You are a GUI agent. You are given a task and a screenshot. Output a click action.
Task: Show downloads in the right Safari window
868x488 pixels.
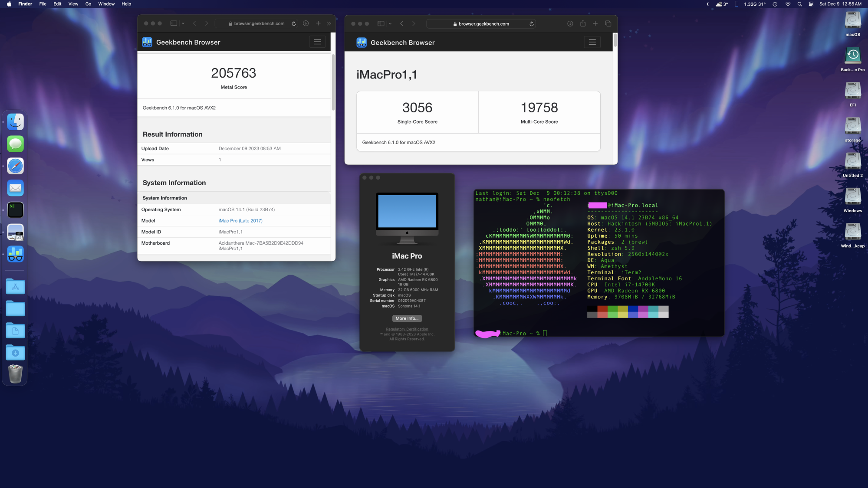(x=570, y=24)
